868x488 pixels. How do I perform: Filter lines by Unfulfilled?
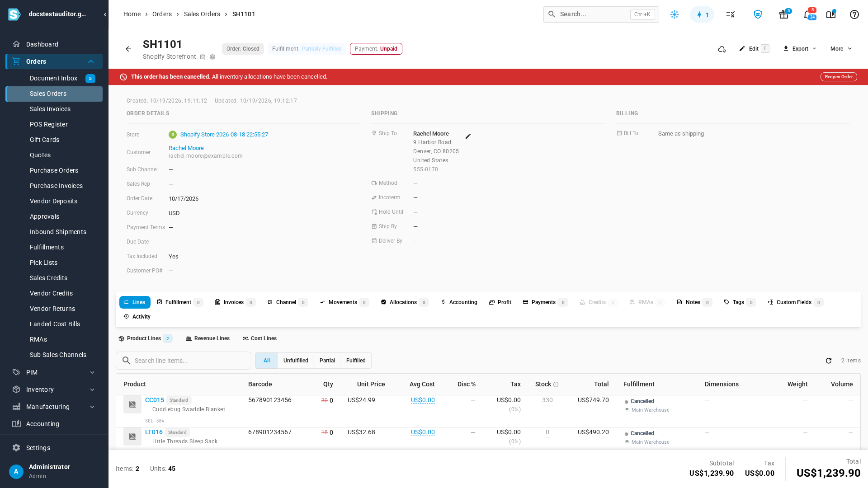click(x=296, y=361)
